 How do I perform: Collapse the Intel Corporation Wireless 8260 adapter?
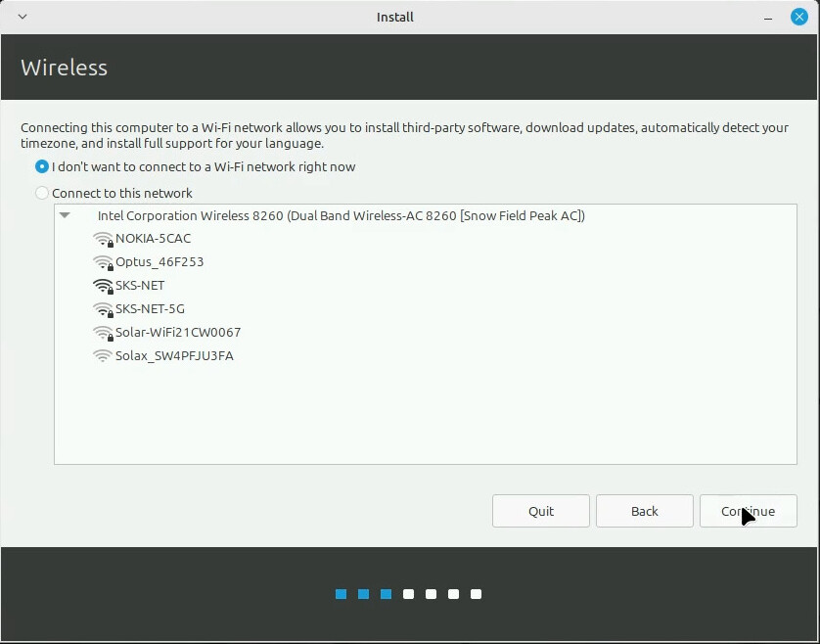[x=65, y=215]
